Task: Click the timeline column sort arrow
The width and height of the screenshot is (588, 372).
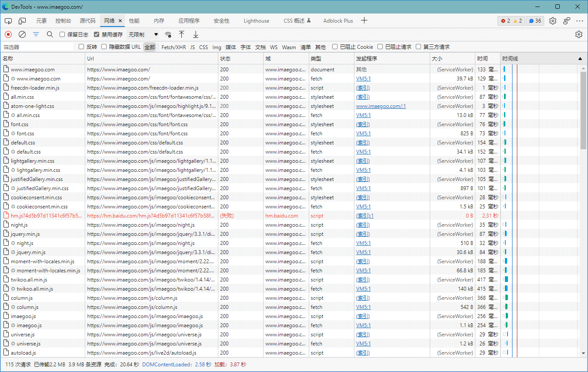Action: [x=580, y=58]
